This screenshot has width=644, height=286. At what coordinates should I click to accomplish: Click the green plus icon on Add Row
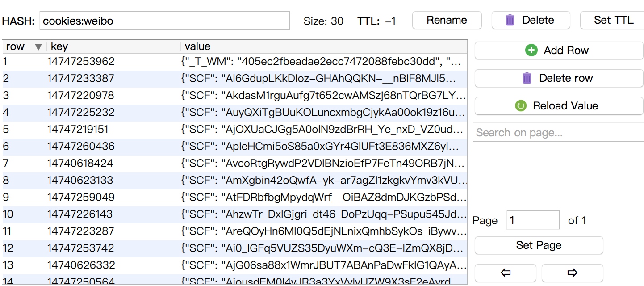[x=531, y=50]
